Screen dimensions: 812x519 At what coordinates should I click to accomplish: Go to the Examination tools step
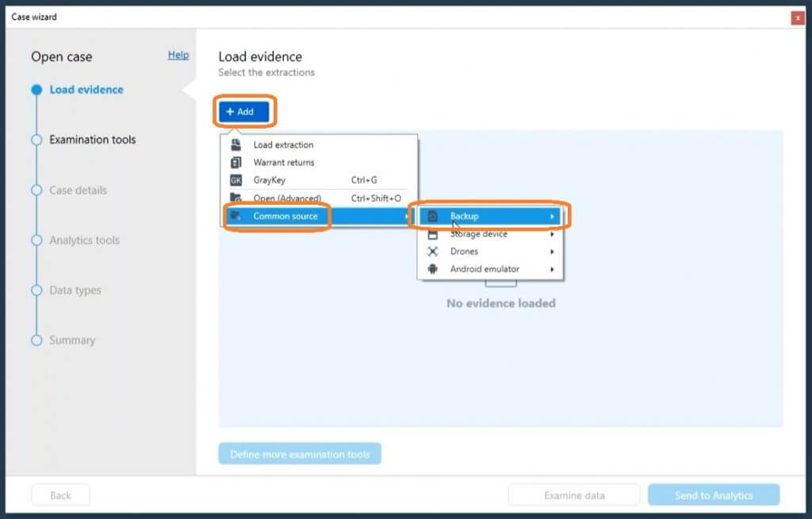click(92, 140)
